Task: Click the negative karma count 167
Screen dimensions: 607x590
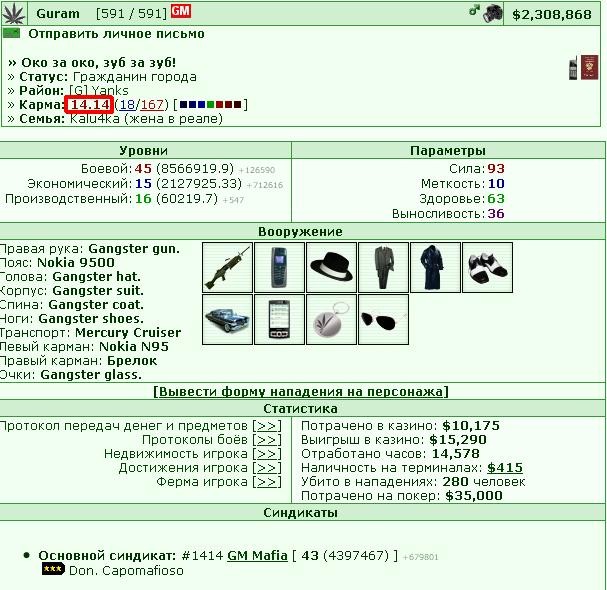Action: point(152,105)
